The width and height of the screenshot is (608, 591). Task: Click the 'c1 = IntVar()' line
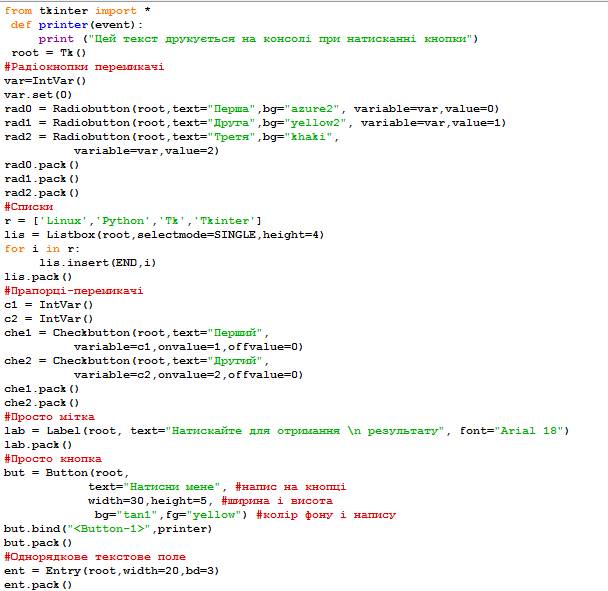(48, 304)
